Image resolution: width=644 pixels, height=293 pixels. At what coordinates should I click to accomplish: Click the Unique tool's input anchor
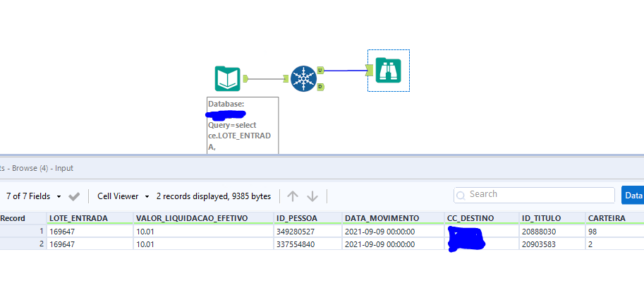[286, 78]
